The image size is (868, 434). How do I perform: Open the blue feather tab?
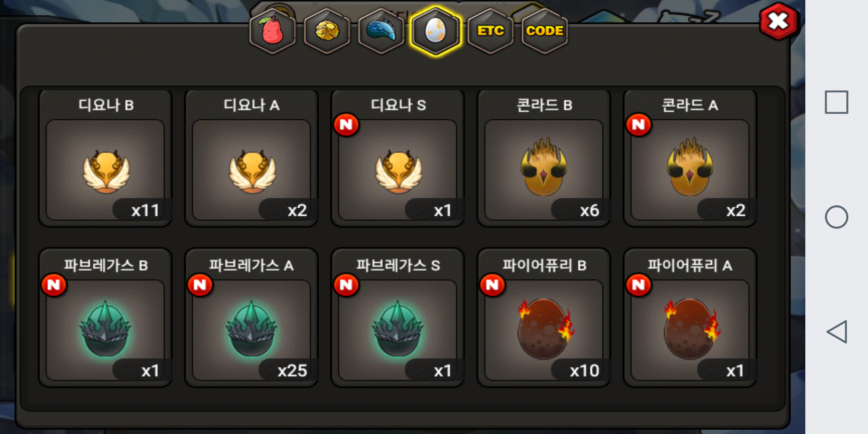click(x=381, y=31)
